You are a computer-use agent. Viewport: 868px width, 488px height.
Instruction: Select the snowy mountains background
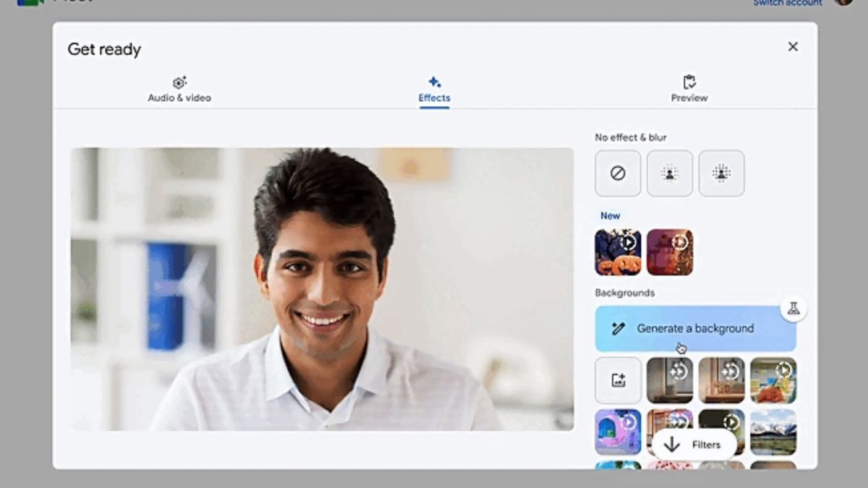(x=773, y=432)
